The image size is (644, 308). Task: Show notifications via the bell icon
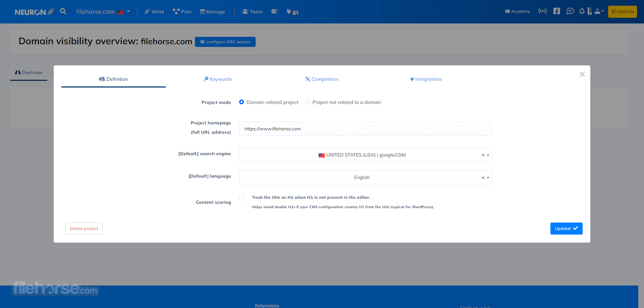click(582, 11)
